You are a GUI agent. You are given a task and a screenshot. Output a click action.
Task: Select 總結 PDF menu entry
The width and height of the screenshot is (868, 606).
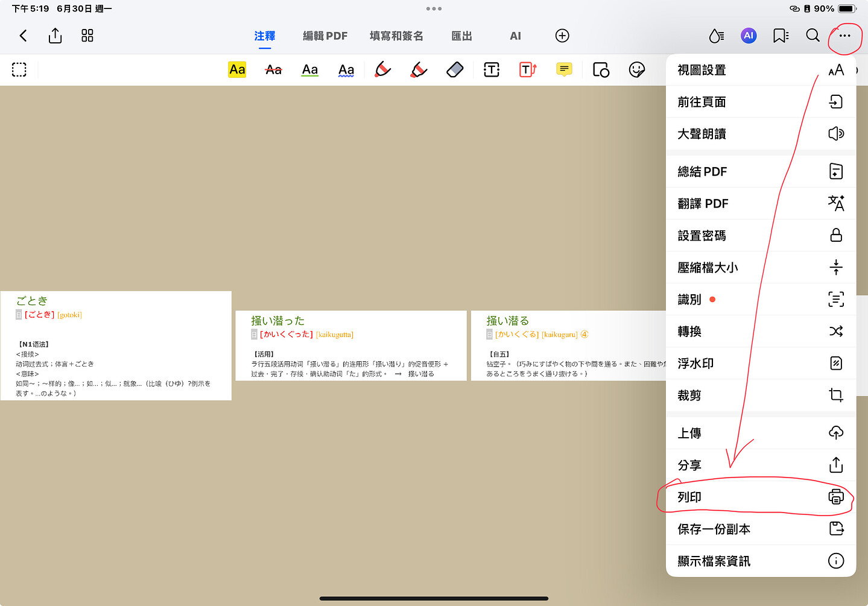click(761, 171)
